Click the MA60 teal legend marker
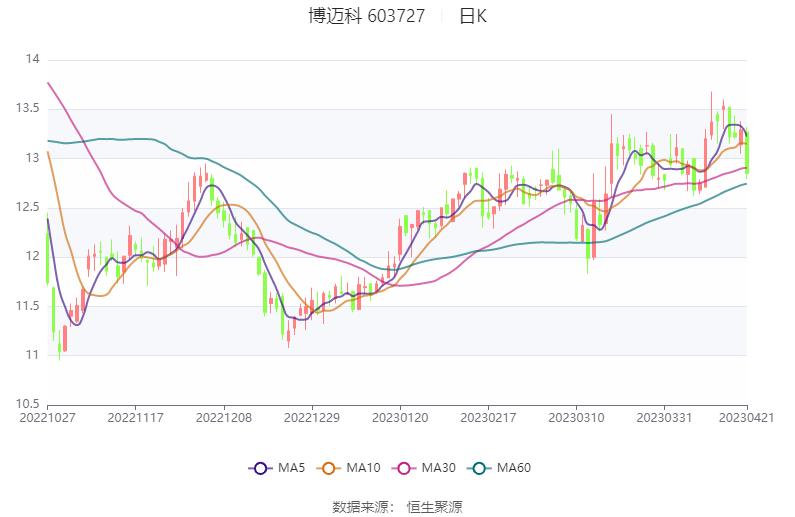 pos(481,468)
